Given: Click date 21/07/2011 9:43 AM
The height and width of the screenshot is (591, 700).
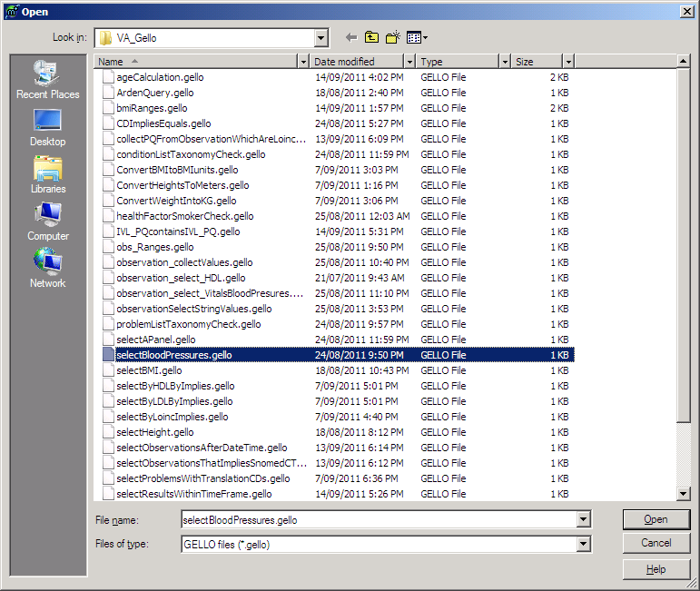Looking at the screenshot, I should pyautogui.click(x=360, y=278).
